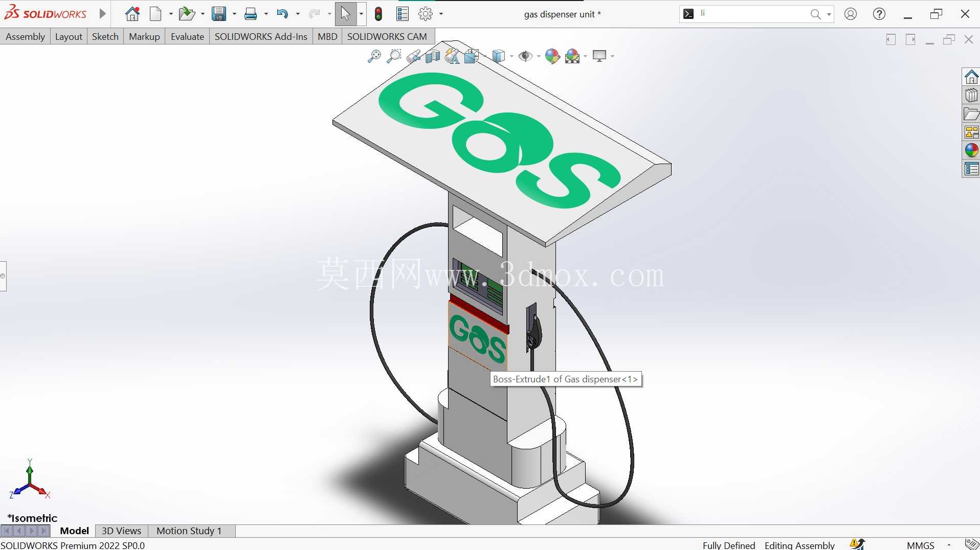
Task: Open the Motion Study 1 tab
Action: (189, 531)
